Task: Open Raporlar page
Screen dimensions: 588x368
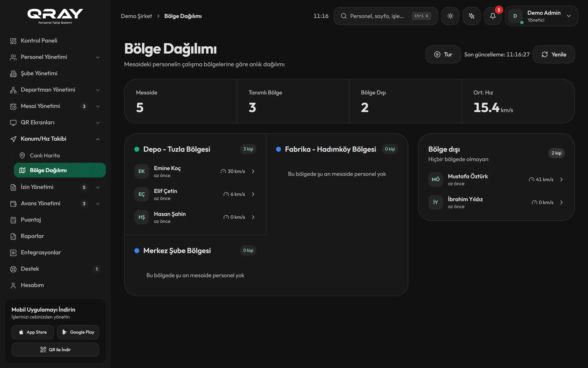Action: tap(55, 236)
